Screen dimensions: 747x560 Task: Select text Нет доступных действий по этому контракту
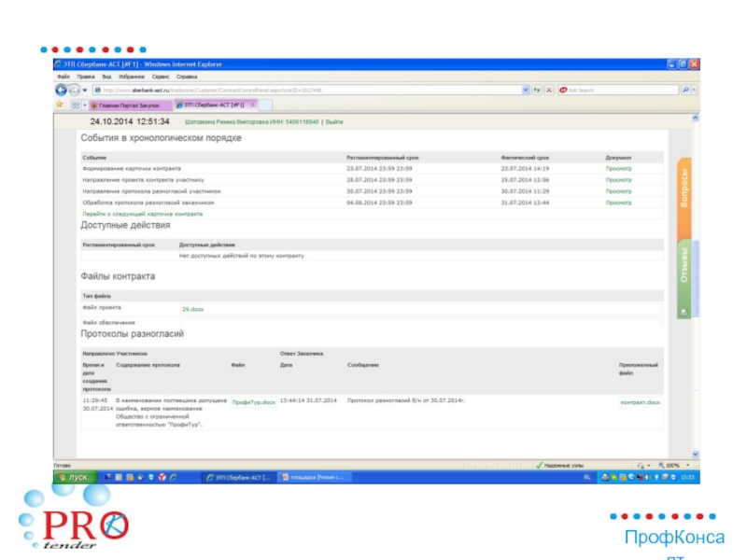click(x=242, y=256)
